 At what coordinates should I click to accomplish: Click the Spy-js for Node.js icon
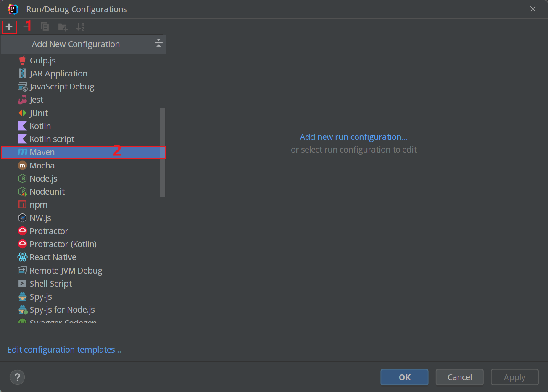pyautogui.click(x=22, y=310)
